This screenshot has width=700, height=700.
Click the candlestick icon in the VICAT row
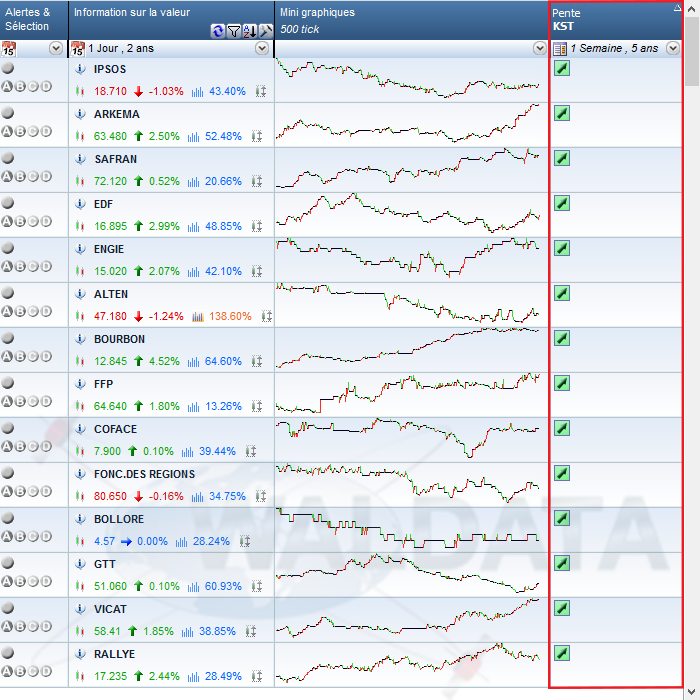pyautogui.click(x=80, y=631)
